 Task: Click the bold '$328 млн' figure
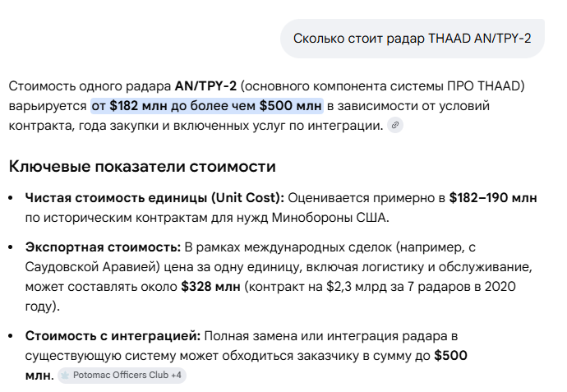[211, 287]
